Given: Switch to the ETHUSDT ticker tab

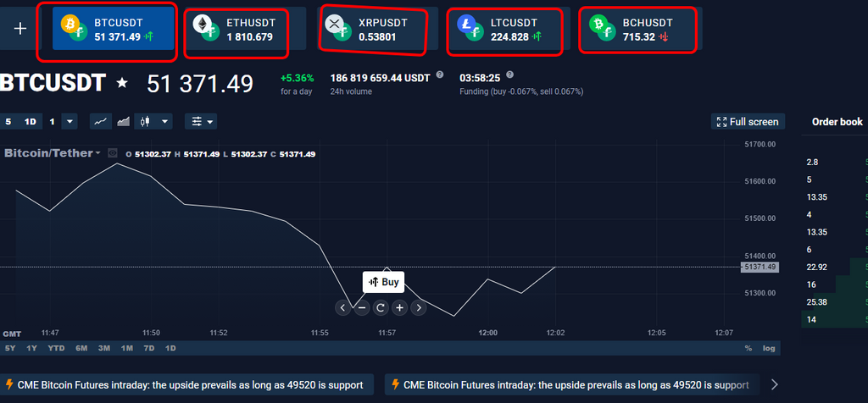Looking at the screenshot, I should click(x=245, y=29).
